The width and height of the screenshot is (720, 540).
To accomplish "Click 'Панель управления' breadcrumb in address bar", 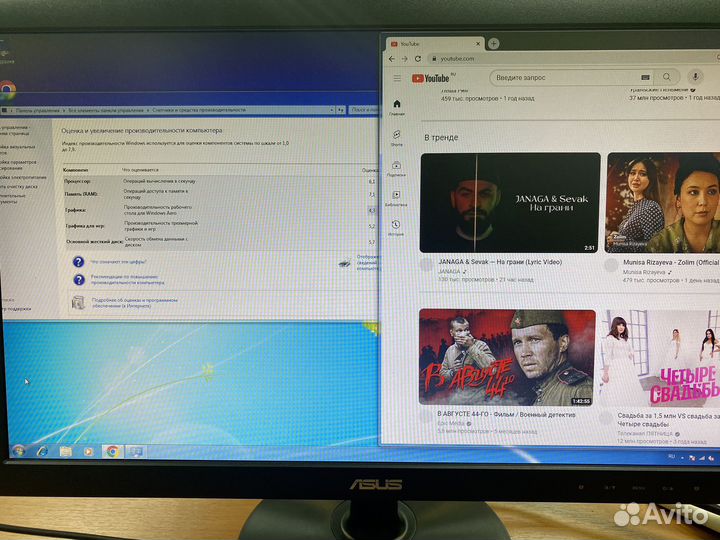I will pyautogui.click(x=37, y=111).
